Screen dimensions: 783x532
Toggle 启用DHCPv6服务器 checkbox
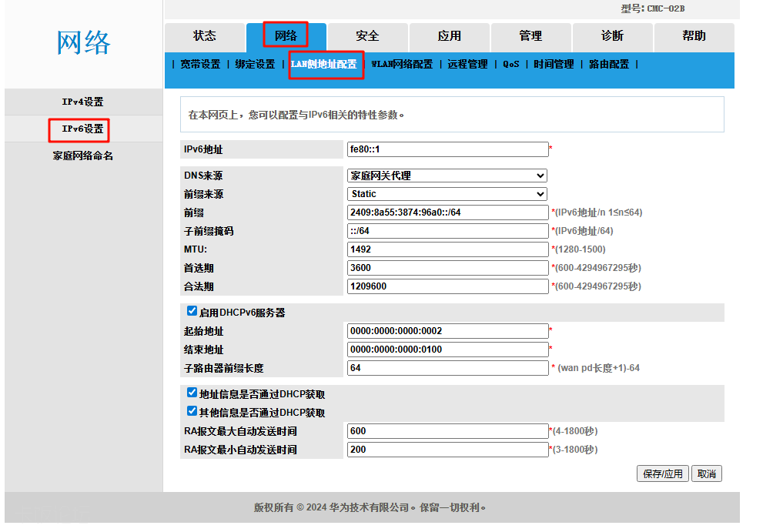tap(192, 312)
